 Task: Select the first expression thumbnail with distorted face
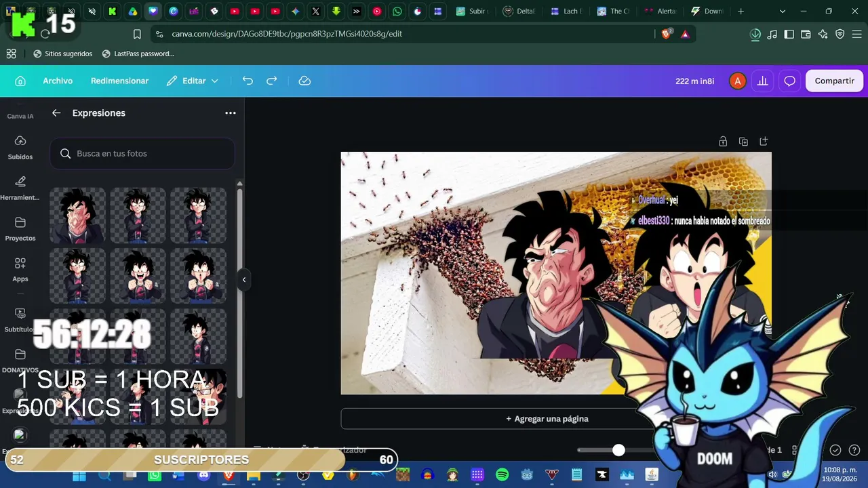pos(78,216)
